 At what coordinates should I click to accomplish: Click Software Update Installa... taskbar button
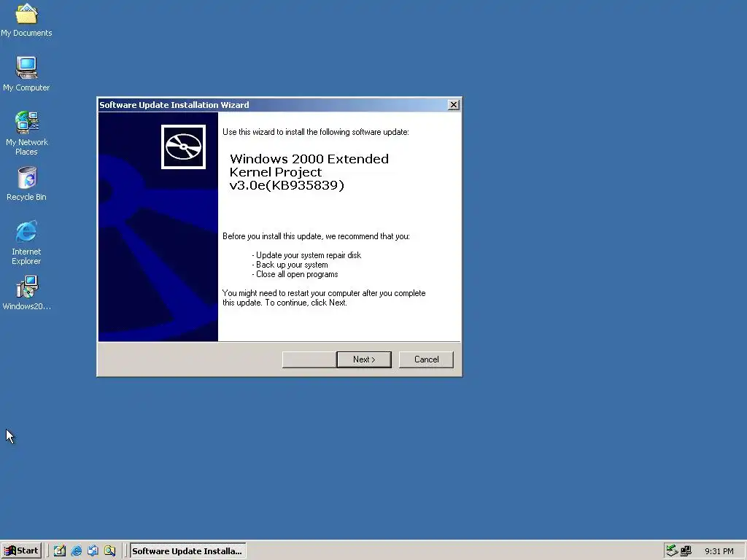[x=187, y=551]
